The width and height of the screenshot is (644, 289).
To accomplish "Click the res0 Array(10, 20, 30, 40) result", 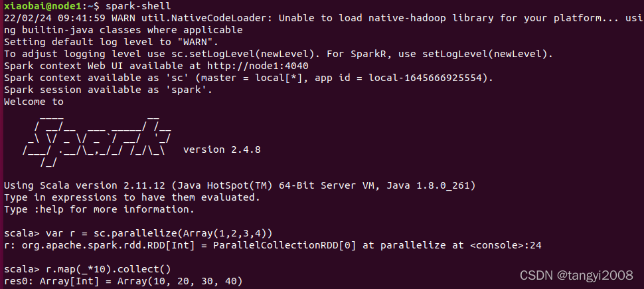I will coord(123,282).
